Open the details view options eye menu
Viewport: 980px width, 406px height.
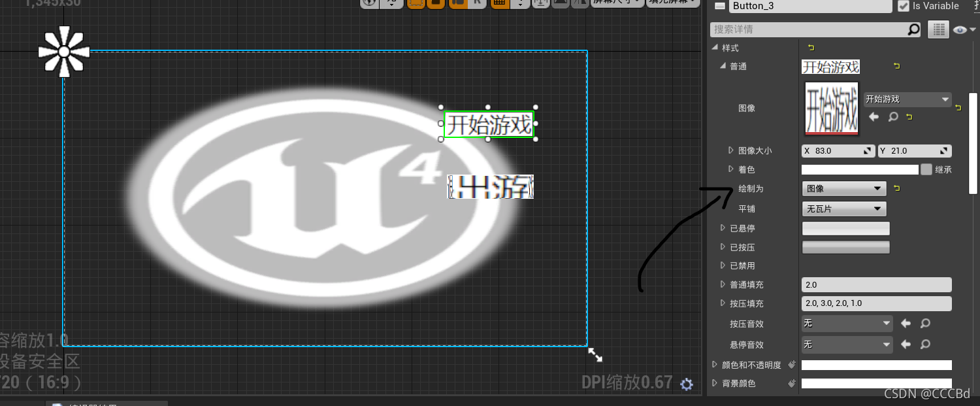[964, 29]
